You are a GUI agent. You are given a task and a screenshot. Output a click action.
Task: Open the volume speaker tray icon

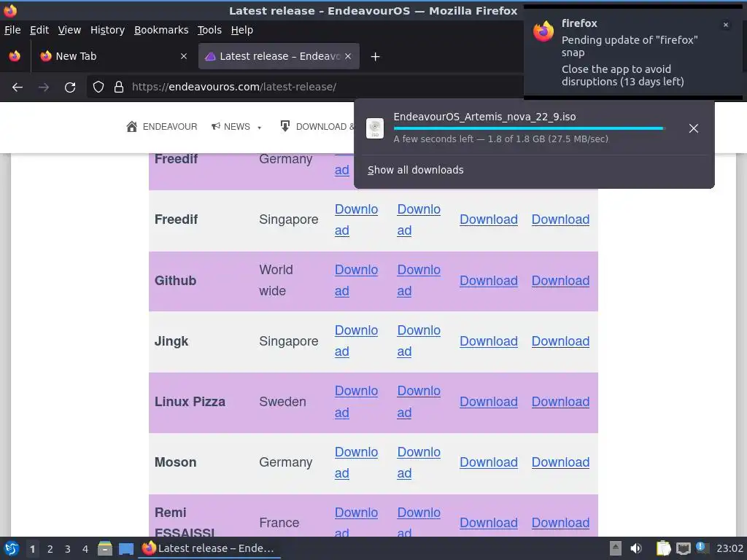click(636, 548)
